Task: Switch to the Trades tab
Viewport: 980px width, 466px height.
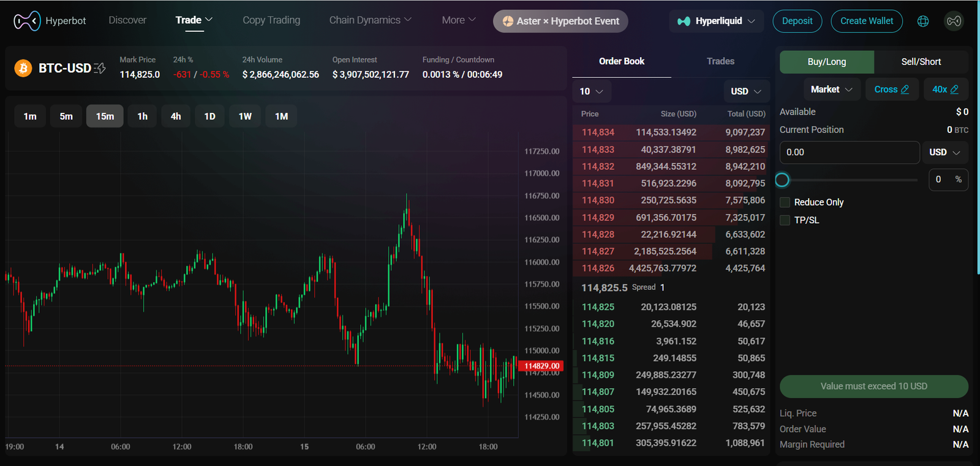Action: 720,61
